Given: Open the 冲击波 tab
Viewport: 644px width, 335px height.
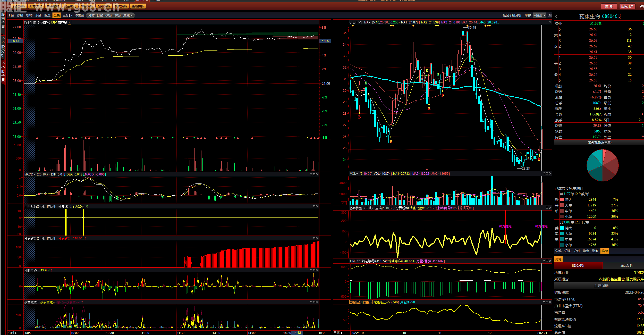Looking at the screenshot, I should click(x=79, y=15).
